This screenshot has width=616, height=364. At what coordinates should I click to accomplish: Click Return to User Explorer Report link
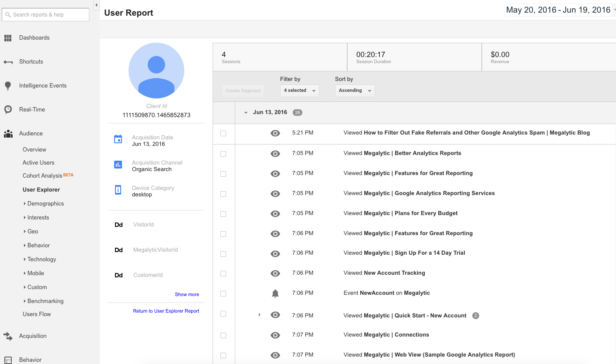(x=166, y=311)
